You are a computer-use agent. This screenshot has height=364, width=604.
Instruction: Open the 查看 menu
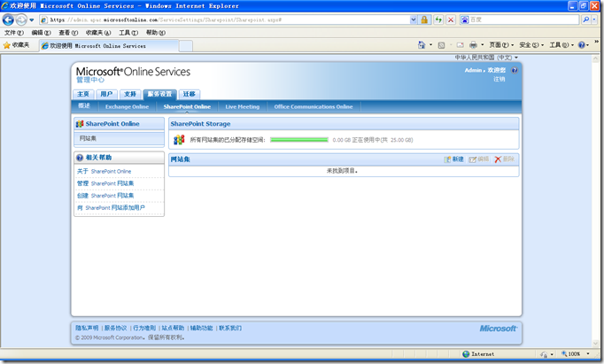point(68,33)
